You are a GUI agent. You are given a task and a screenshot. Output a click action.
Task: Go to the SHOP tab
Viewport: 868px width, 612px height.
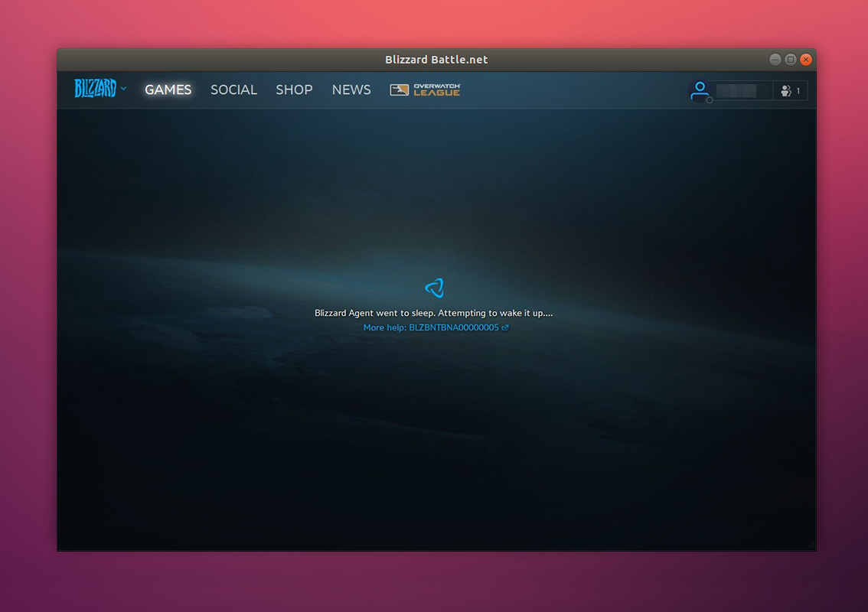(294, 90)
